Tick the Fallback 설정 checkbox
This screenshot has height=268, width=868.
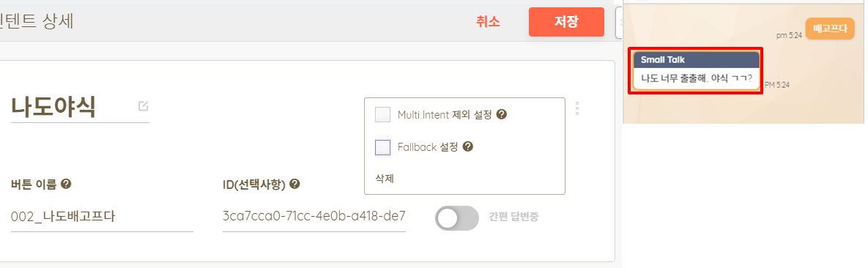(x=383, y=147)
